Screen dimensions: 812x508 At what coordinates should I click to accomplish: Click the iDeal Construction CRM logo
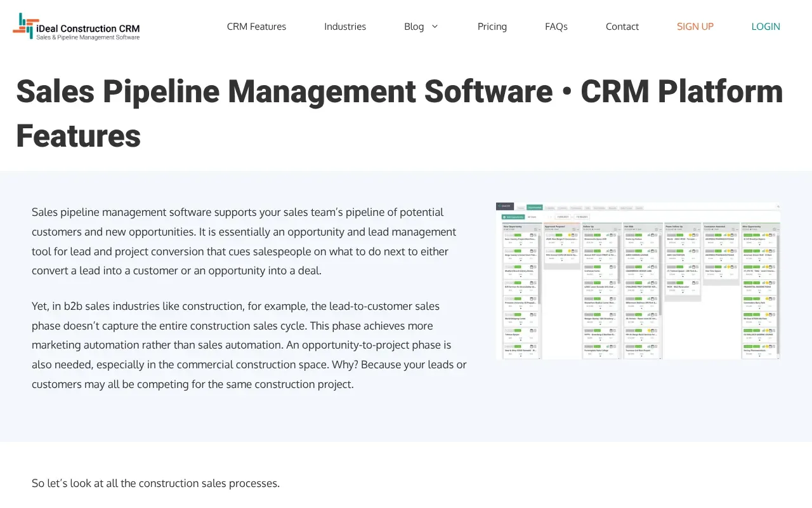click(x=76, y=26)
